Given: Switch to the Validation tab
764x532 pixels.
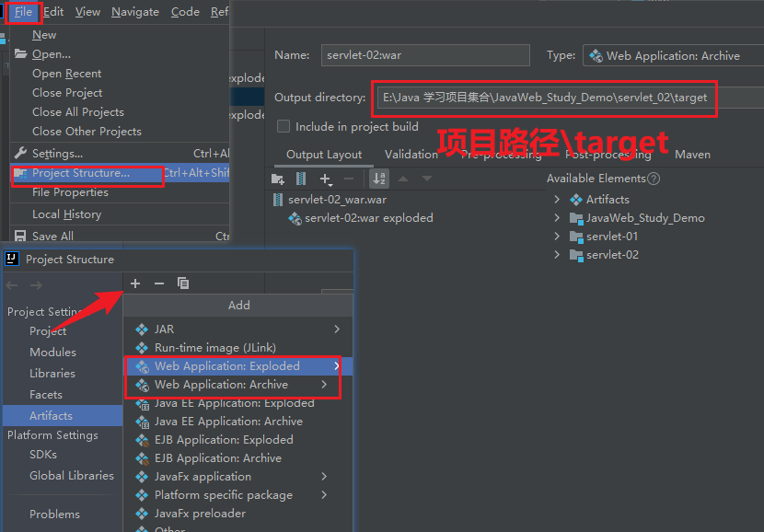Looking at the screenshot, I should click(411, 155).
